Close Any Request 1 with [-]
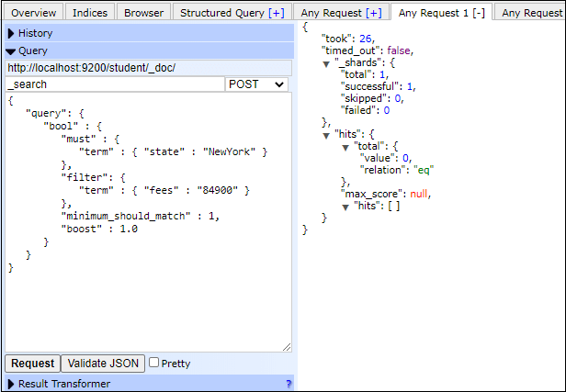The height and width of the screenshot is (392, 566). pos(479,13)
